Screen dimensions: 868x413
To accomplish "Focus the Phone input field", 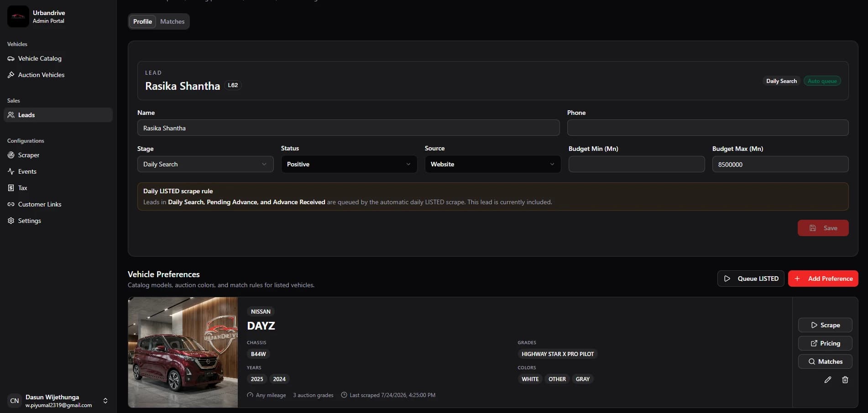I will point(708,128).
